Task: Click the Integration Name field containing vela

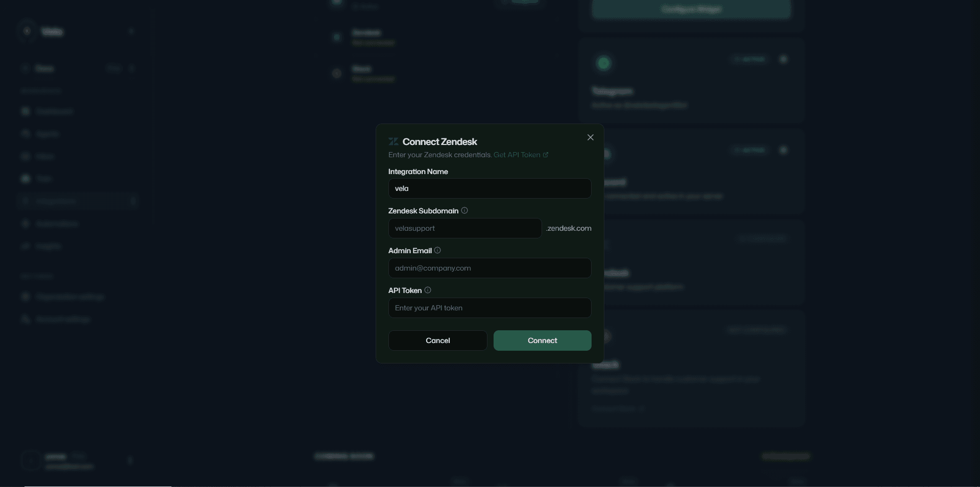Action: 489,188
